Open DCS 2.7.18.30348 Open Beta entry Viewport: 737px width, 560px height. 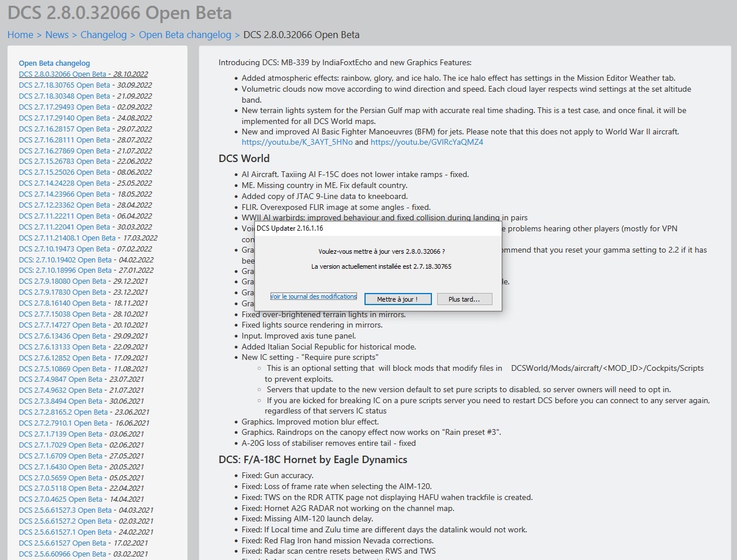coord(64,96)
